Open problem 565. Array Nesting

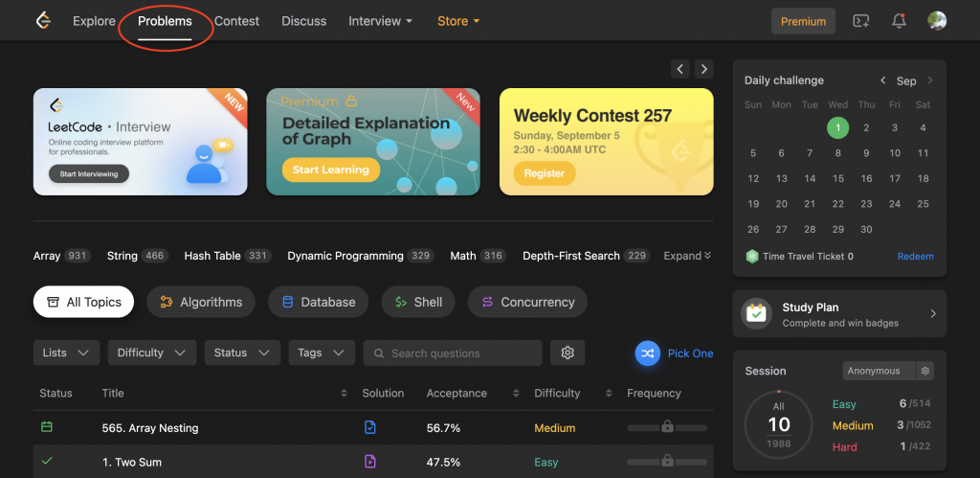(x=150, y=428)
